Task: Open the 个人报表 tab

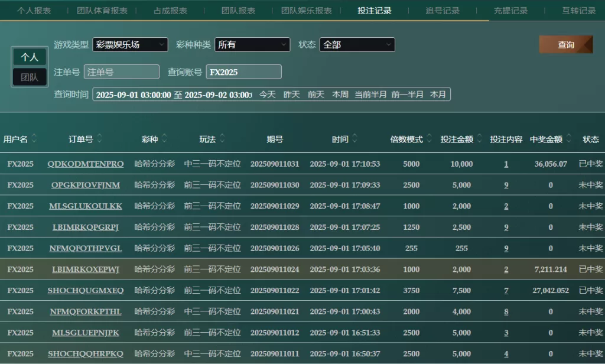Action: (x=34, y=11)
